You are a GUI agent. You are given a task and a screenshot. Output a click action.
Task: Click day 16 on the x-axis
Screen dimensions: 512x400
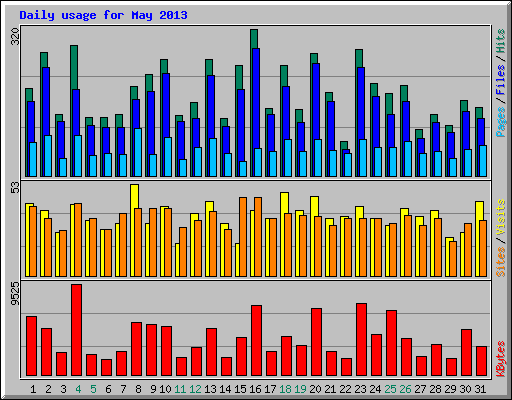tap(255, 389)
